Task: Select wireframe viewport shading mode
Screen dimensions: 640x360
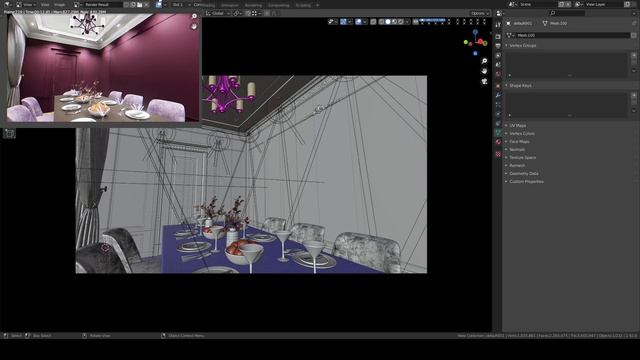Action: (381, 22)
